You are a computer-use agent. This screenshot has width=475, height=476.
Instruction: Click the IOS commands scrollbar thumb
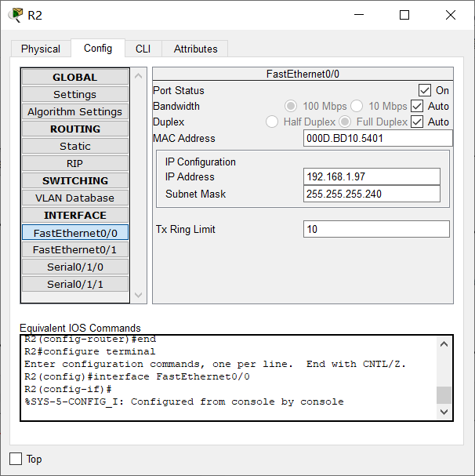[444, 395]
